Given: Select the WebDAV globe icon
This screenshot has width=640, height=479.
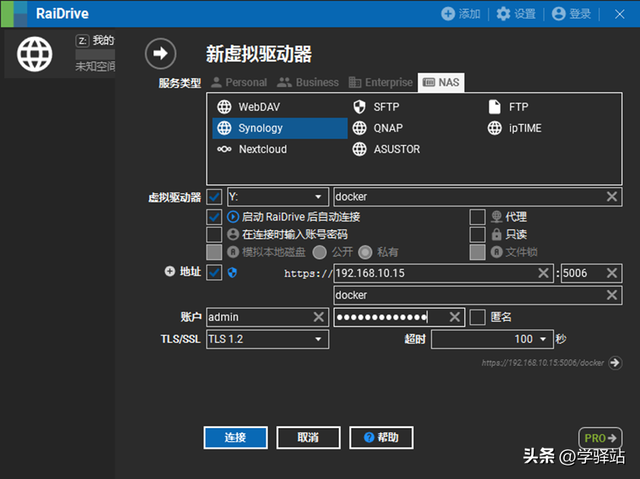Looking at the screenshot, I should pyautogui.click(x=224, y=107).
